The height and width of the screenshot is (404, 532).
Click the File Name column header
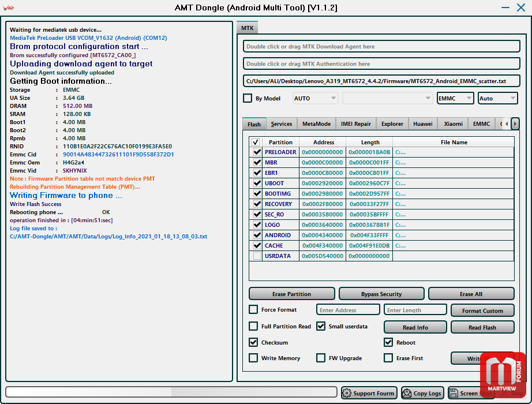coord(454,142)
